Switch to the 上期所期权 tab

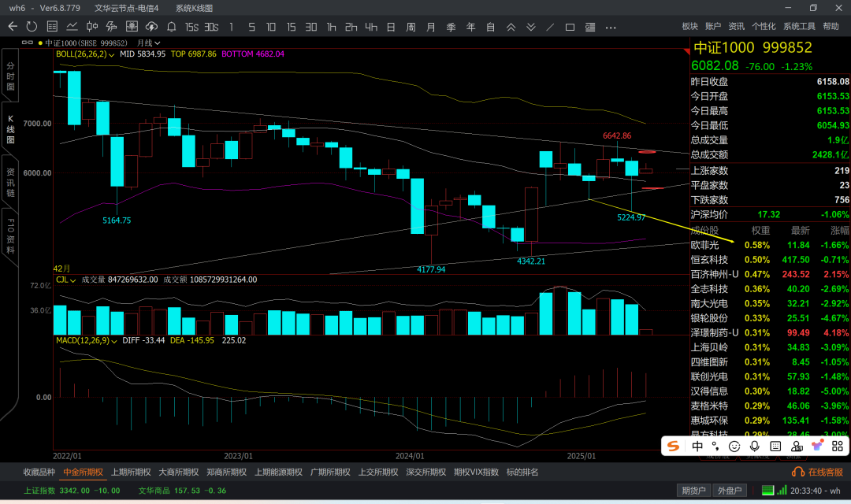coord(131,472)
